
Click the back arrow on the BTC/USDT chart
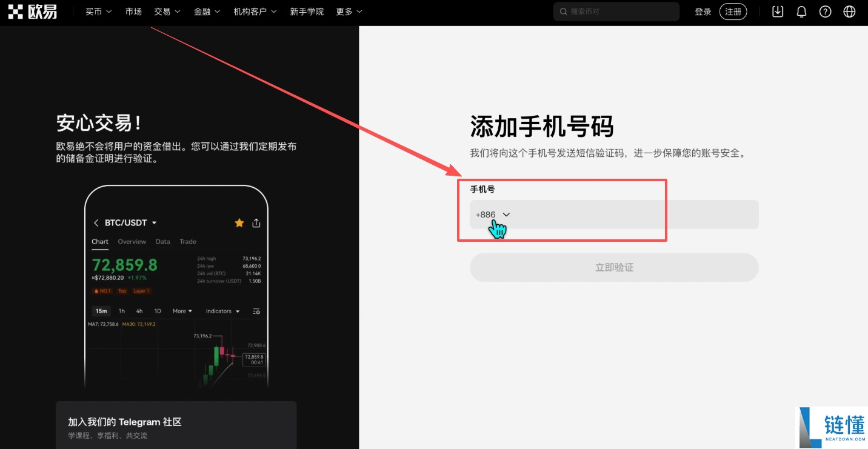[95, 222]
